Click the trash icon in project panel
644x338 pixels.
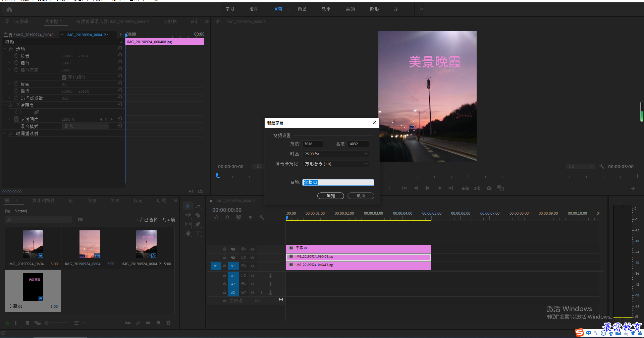(x=168, y=323)
